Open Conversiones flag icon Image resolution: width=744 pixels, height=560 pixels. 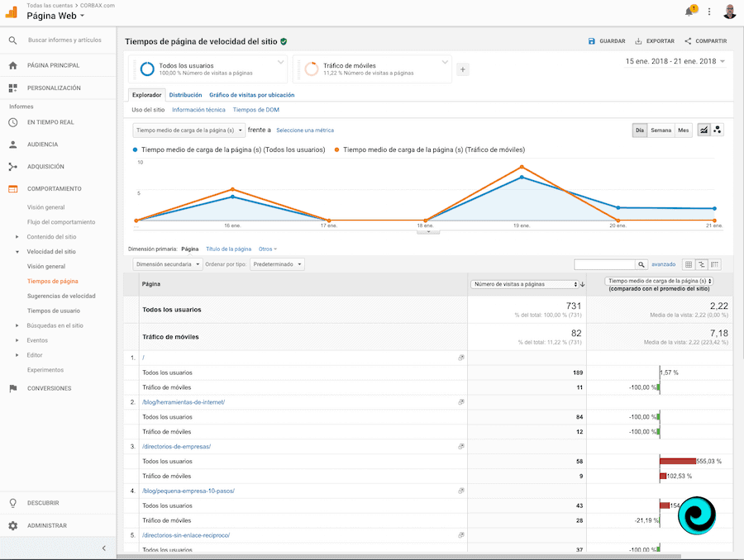point(12,388)
